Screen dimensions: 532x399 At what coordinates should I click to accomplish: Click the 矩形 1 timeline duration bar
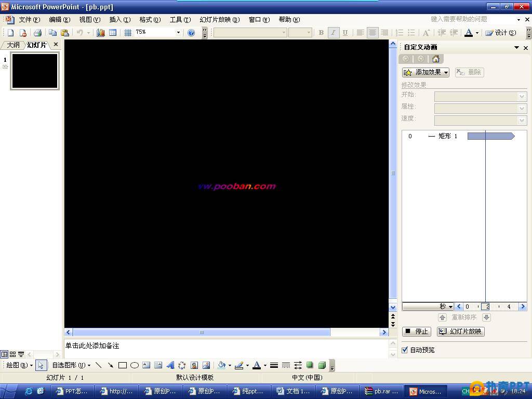[x=491, y=136]
